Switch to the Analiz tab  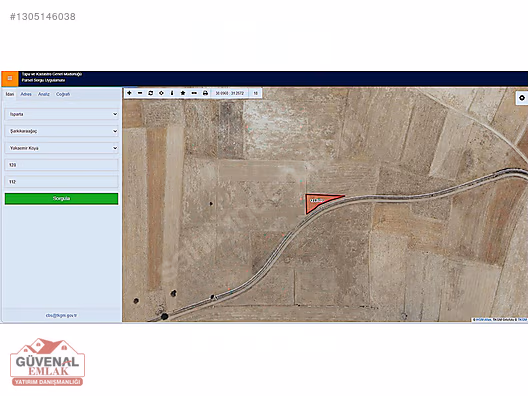pos(44,94)
